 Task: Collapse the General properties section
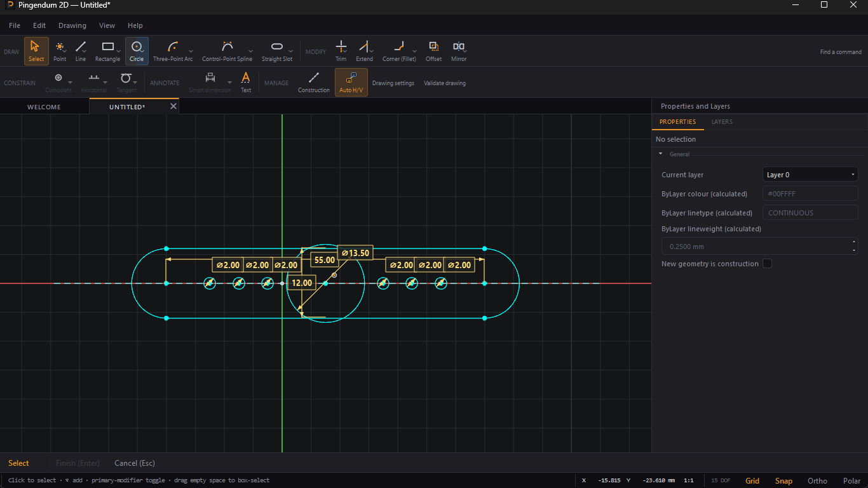(660, 154)
